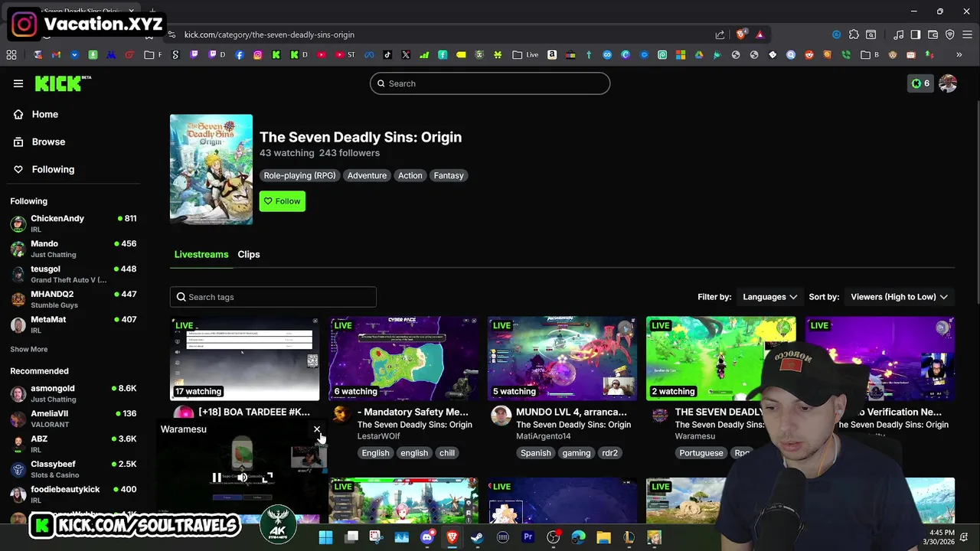The width and height of the screenshot is (980, 551).
Task: Click the Portuguese tag under Waramesu
Action: coord(701,453)
